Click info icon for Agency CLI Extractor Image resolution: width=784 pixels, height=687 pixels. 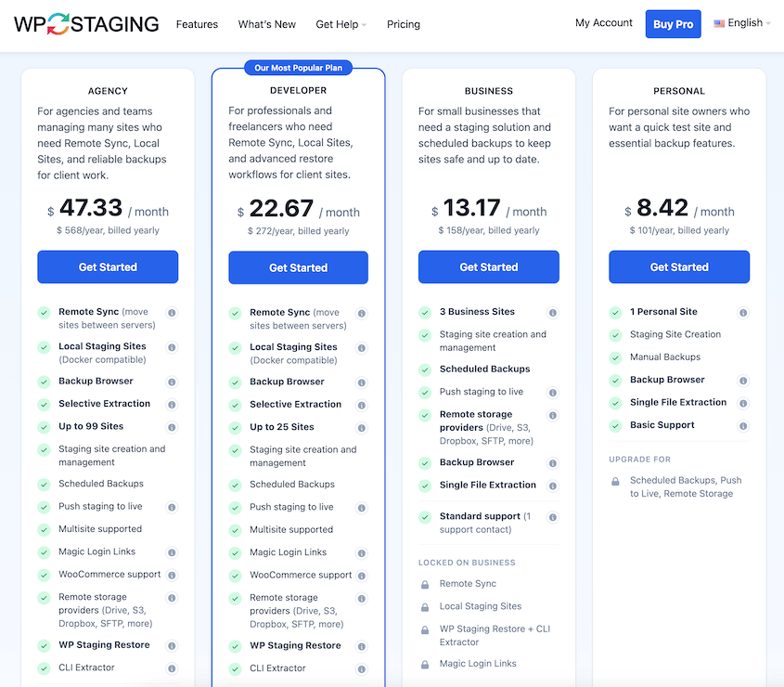(x=172, y=668)
